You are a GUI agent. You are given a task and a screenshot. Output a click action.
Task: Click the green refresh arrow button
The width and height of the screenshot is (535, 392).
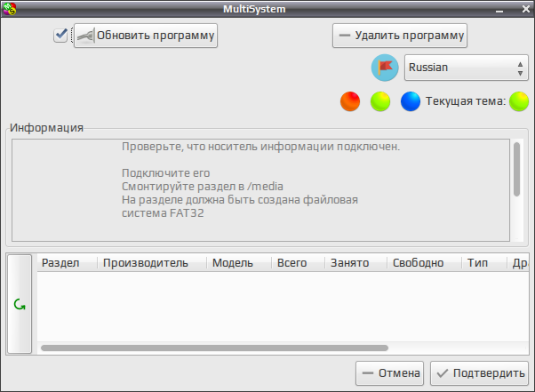(20, 304)
